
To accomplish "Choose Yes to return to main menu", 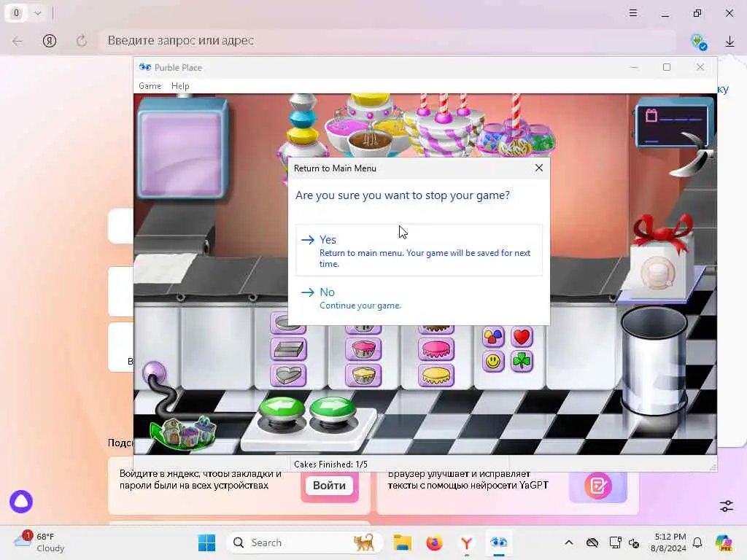I will click(x=419, y=250).
